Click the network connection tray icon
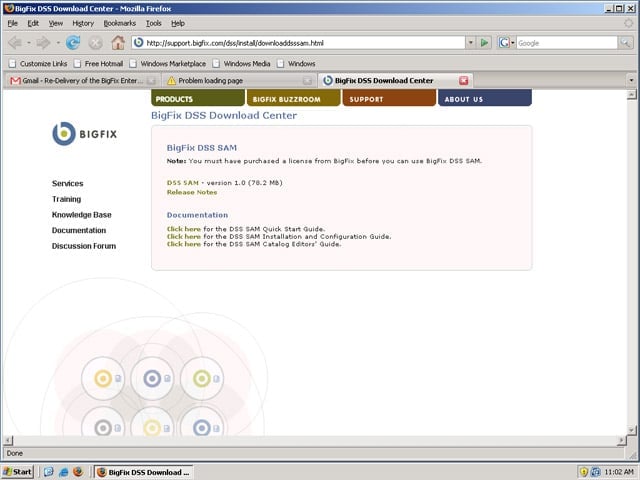 coord(596,472)
